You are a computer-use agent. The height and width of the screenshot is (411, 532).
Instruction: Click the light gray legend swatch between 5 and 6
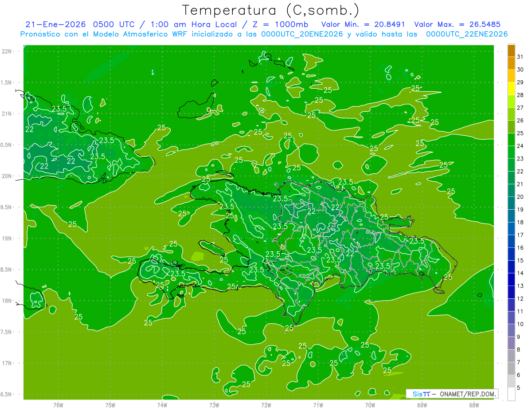coord(511,381)
